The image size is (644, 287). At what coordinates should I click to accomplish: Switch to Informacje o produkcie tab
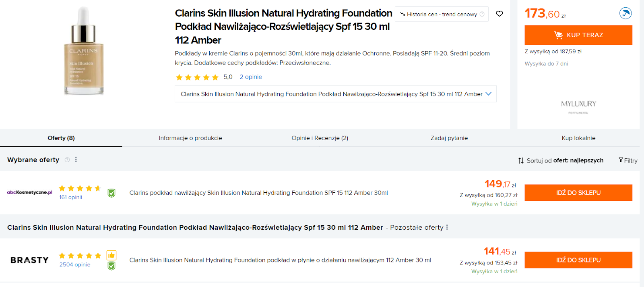point(190,138)
